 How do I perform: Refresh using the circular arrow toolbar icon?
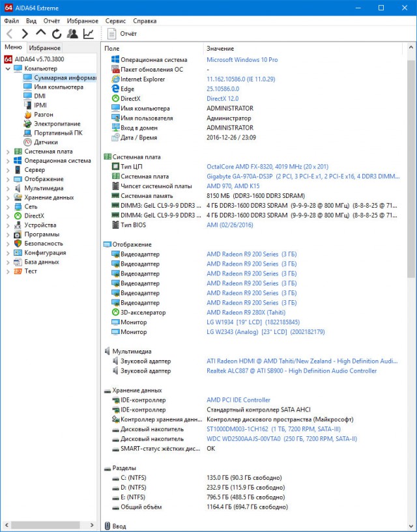pyautogui.click(x=57, y=34)
